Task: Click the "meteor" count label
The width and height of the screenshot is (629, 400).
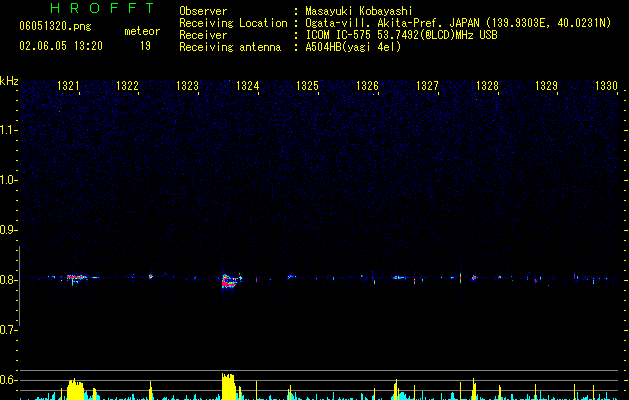Action: [x=142, y=31]
